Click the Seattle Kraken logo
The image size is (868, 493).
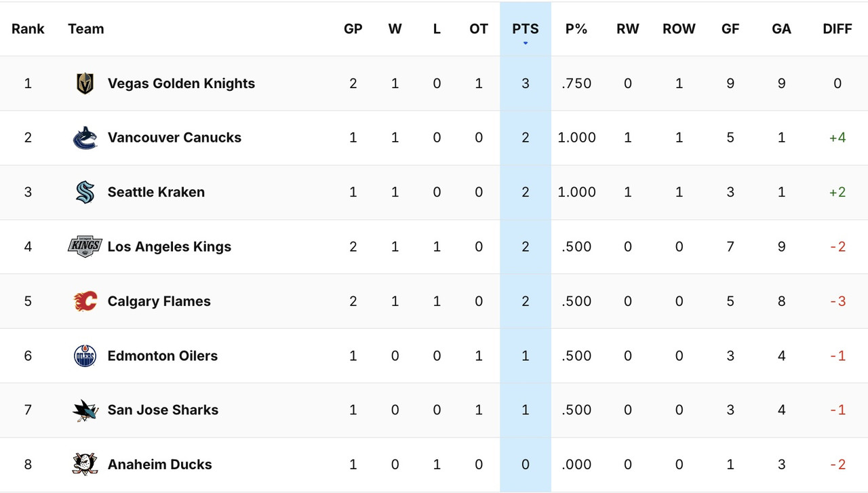(x=85, y=192)
